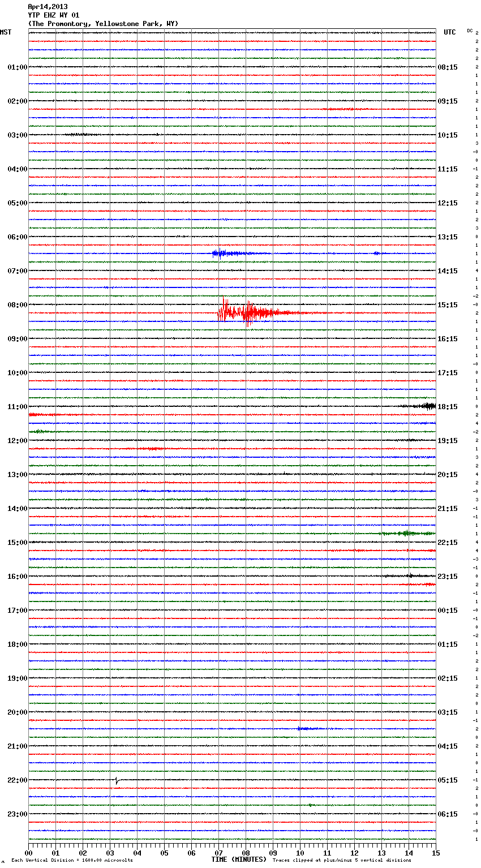Click the "08:00" MST row label

coord(18,305)
